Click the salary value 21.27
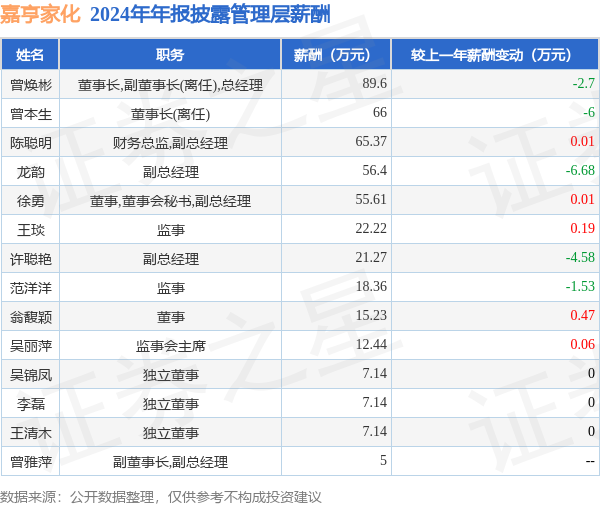Screen dimensions: 600x506 click(x=371, y=257)
